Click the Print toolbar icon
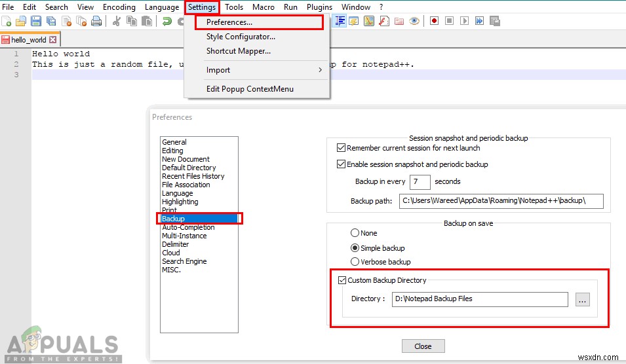This screenshot has width=626, height=364. coord(96,21)
